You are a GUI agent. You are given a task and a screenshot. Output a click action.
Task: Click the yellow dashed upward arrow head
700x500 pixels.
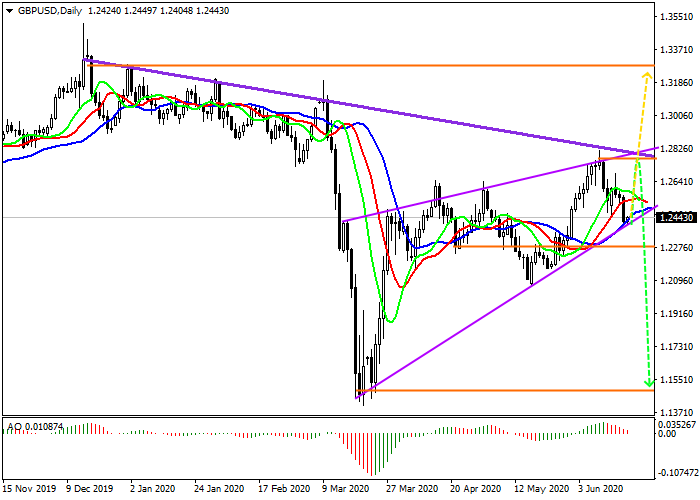pos(647,74)
